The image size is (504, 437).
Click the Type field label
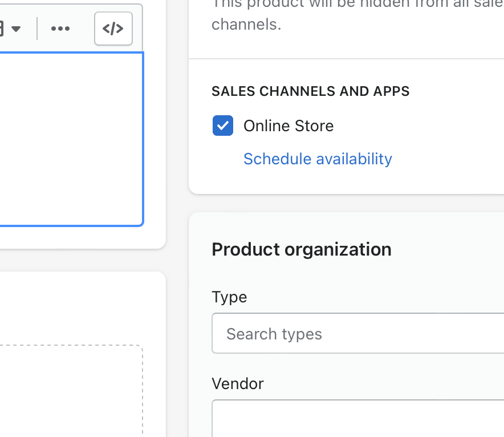point(229,297)
